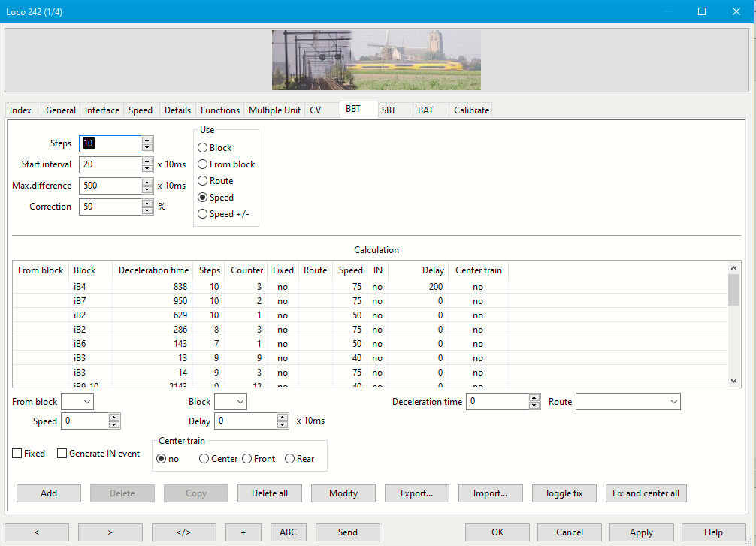The image size is (756, 546).
Task: Decrease the Start interval spinner value
Action: [x=147, y=169]
